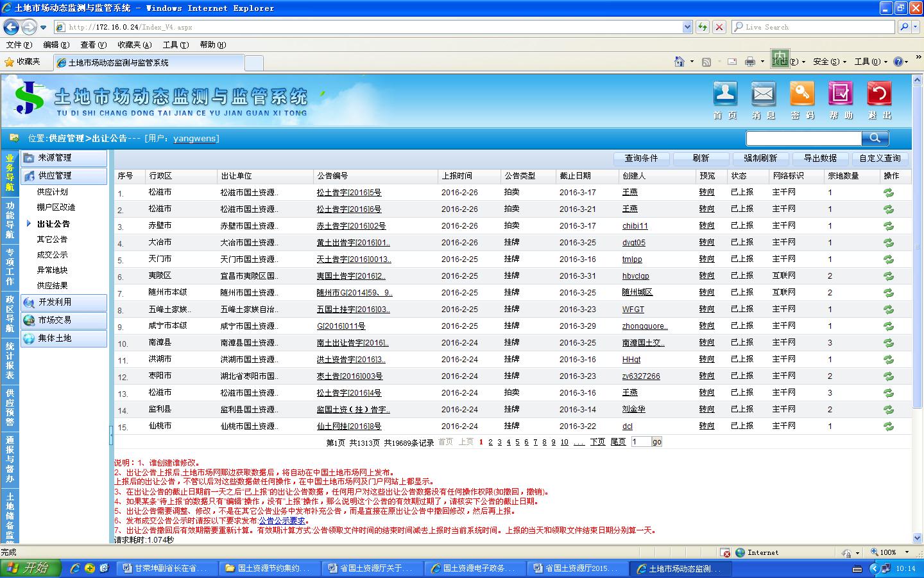
Task: Open the 消息 messages envelope icon
Action: click(764, 94)
